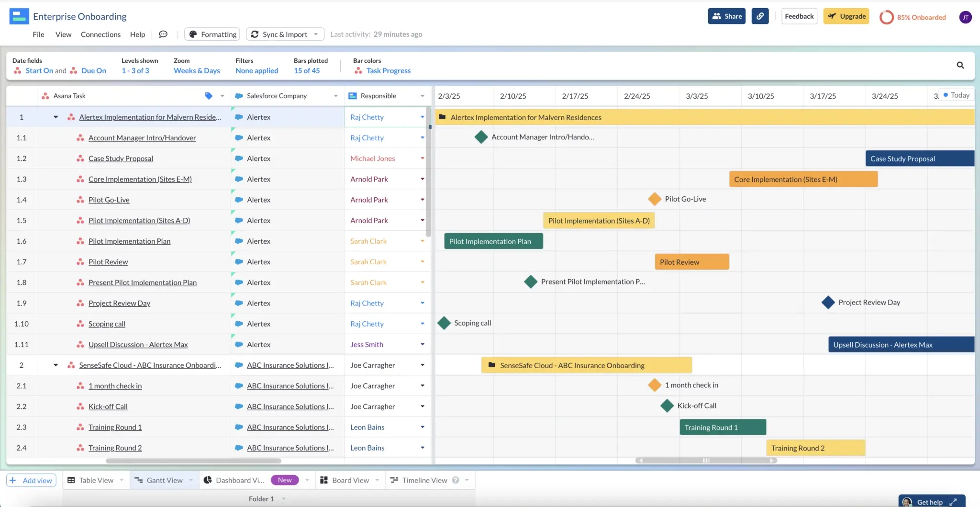980x507 pixels.
Task: Click the Gantt chart horizontal scrollbar
Action: pyautogui.click(x=706, y=460)
